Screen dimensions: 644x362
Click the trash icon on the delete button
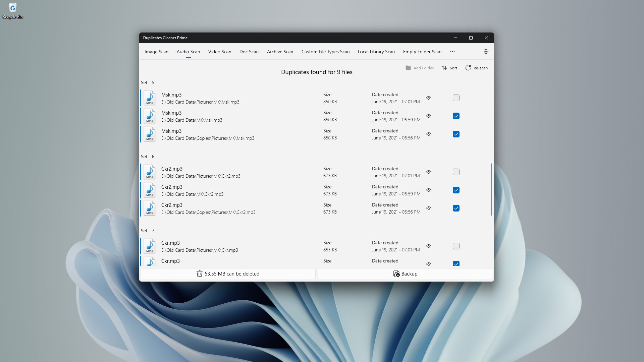pyautogui.click(x=200, y=274)
